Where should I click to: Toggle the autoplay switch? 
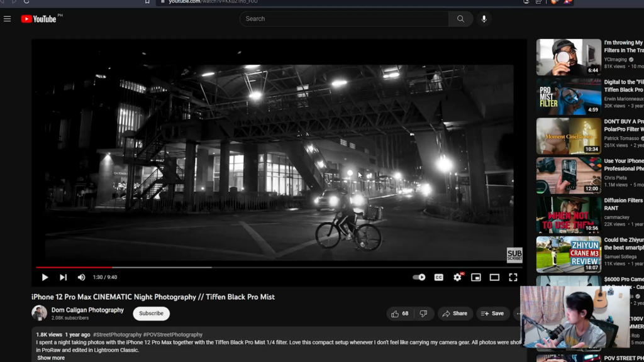tap(419, 277)
